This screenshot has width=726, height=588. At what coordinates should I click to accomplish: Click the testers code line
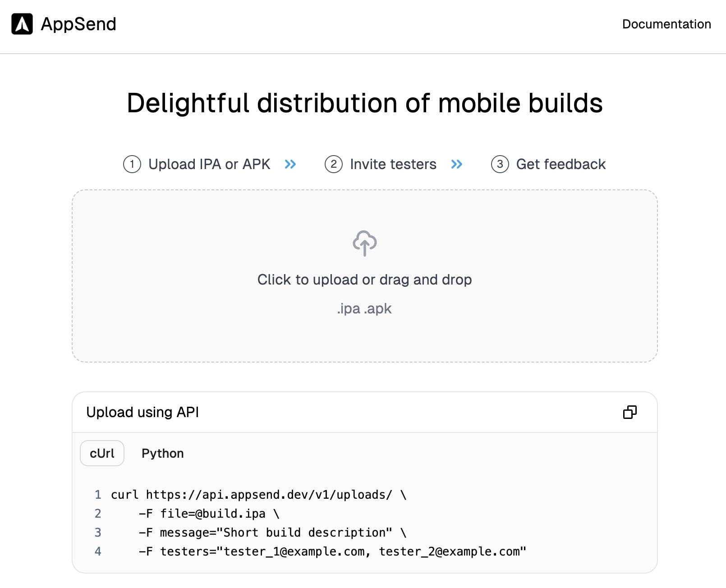(x=332, y=551)
